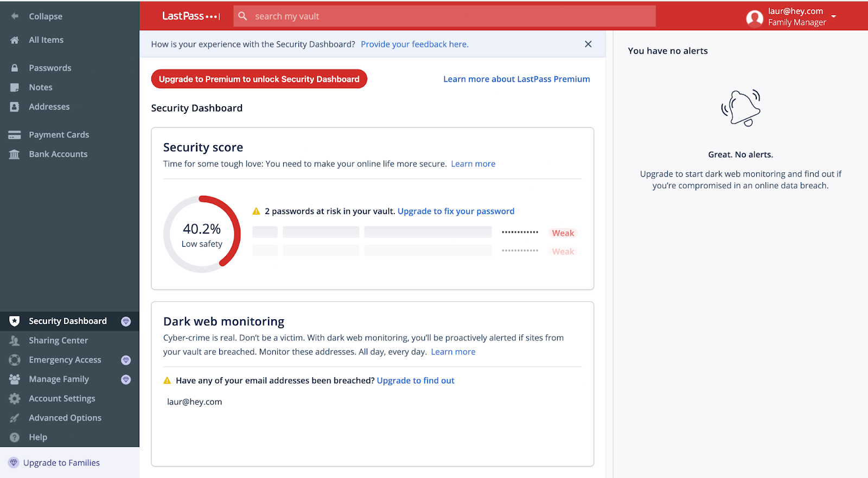
Task: Click the diamond icon beside Upgrade to Families
Action: 14,463
